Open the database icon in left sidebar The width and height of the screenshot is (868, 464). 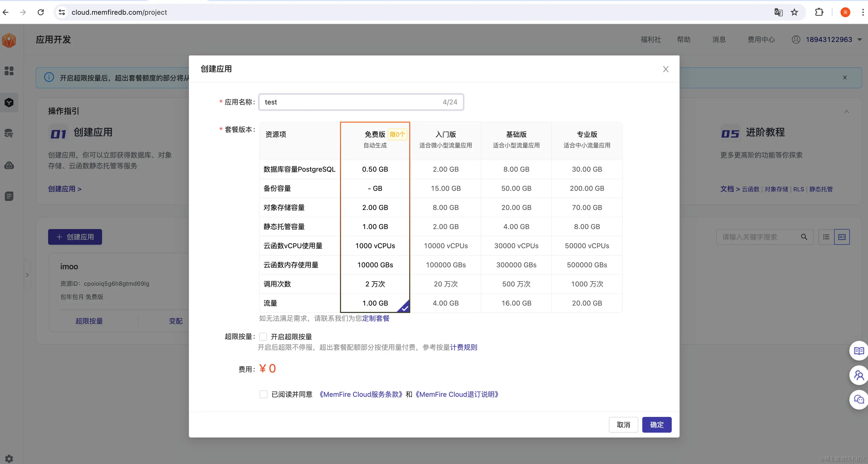coord(9,133)
